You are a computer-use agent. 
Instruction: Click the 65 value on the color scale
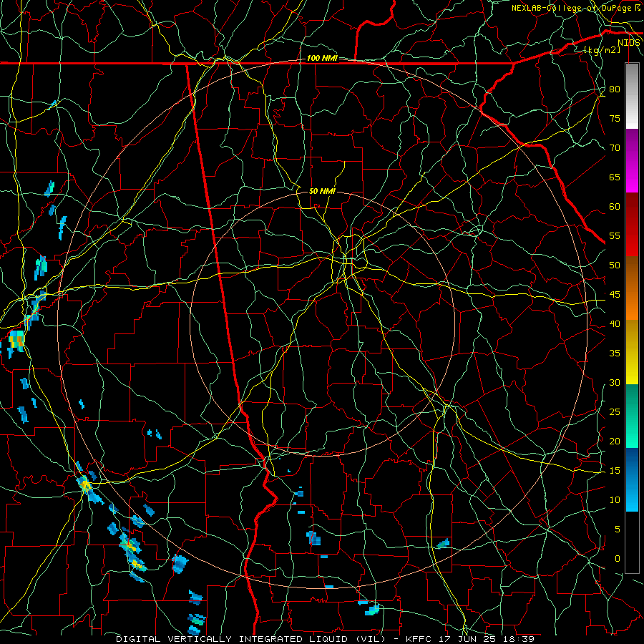pyautogui.click(x=615, y=177)
